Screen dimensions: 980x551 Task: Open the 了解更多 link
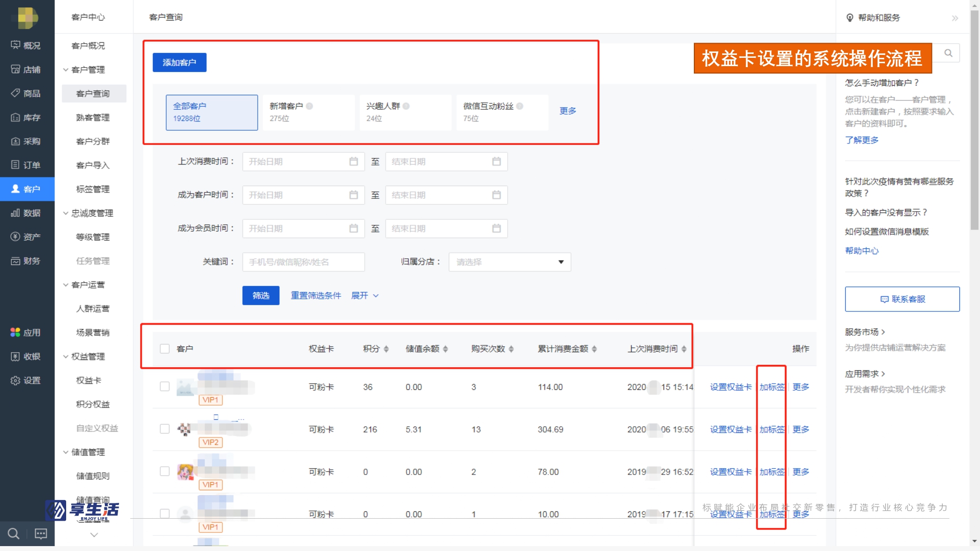coord(861,140)
